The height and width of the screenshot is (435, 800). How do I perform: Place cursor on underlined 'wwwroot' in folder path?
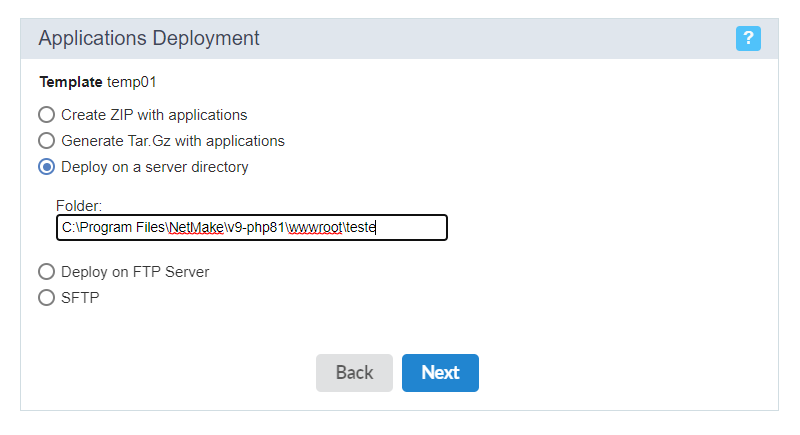click(x=315, y=227)
